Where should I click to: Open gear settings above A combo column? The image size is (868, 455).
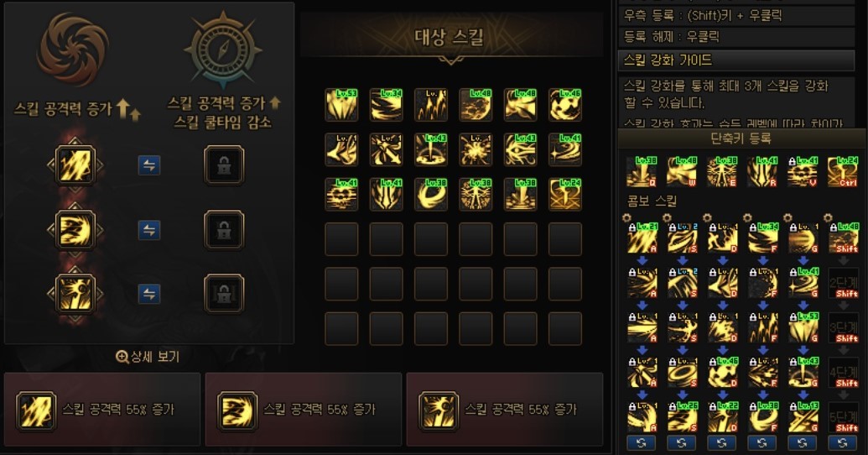coord(626,218)
